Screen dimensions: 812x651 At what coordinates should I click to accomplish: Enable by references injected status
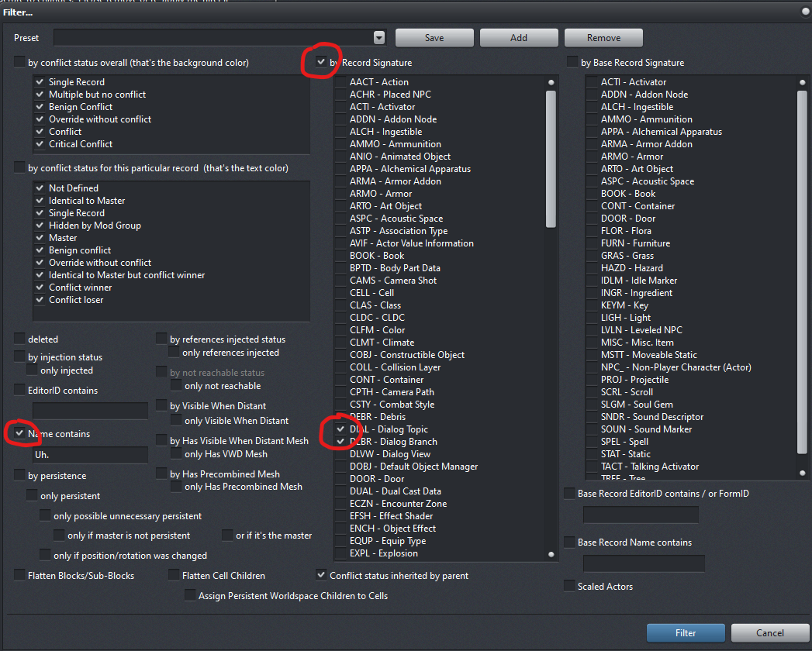coord(161,339)
